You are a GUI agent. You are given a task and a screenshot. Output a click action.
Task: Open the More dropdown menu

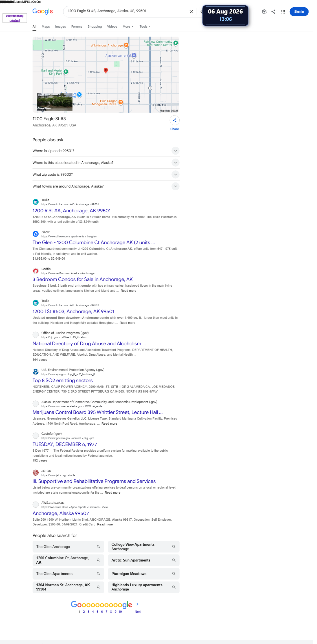click(x=128, y=26)
